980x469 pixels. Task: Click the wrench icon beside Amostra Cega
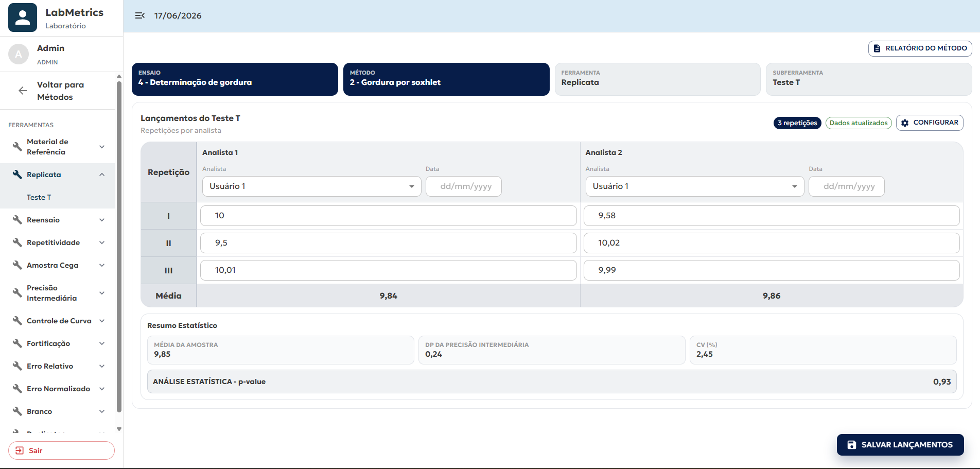pyautogui.click(x=17, y=265)
